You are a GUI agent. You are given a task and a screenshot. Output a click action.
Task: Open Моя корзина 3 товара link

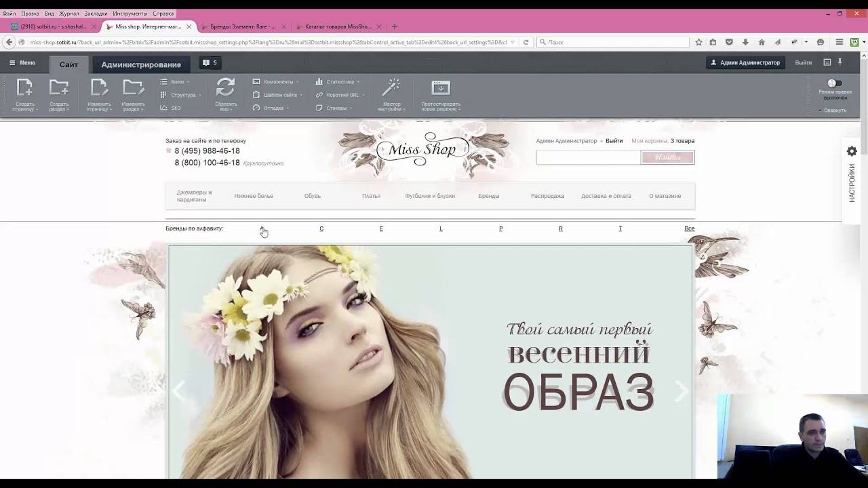pyautogui.click(x=663, y=141)
